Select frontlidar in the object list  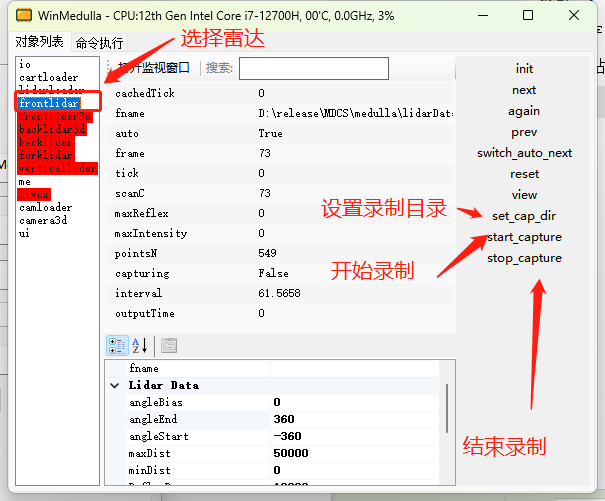pos(46,103)
